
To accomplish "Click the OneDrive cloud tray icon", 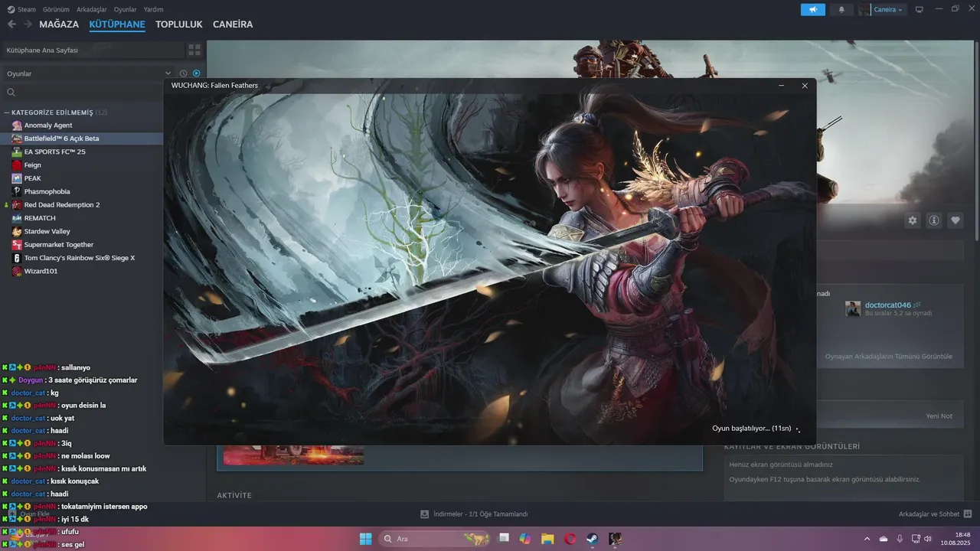I will 884,539.
